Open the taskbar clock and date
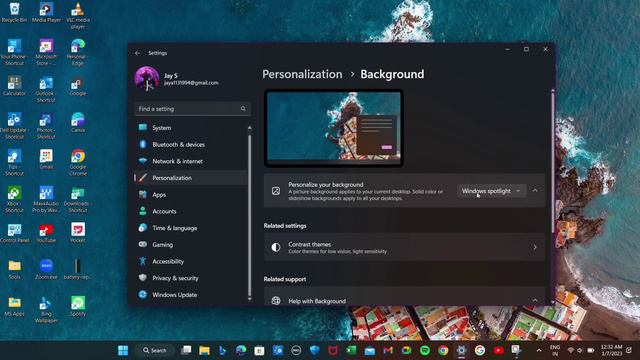 pyautogui.click(x=611, y=350)
